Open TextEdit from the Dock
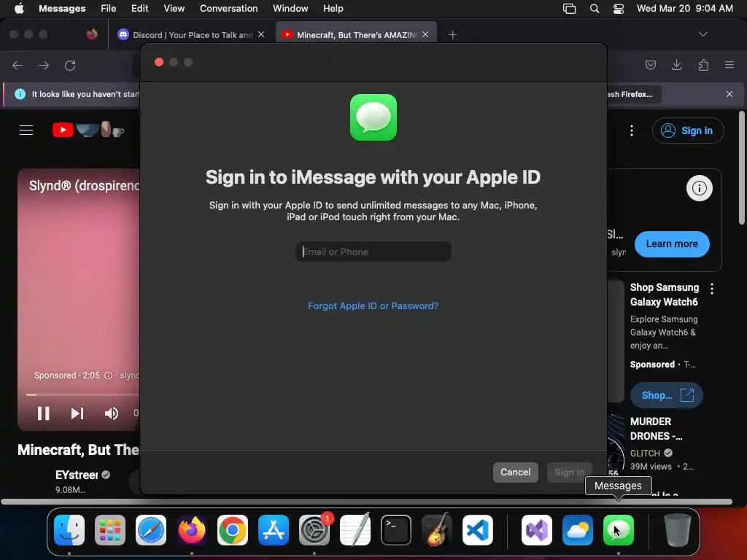This screenshot has width=747, height=560. pos(355,530)
